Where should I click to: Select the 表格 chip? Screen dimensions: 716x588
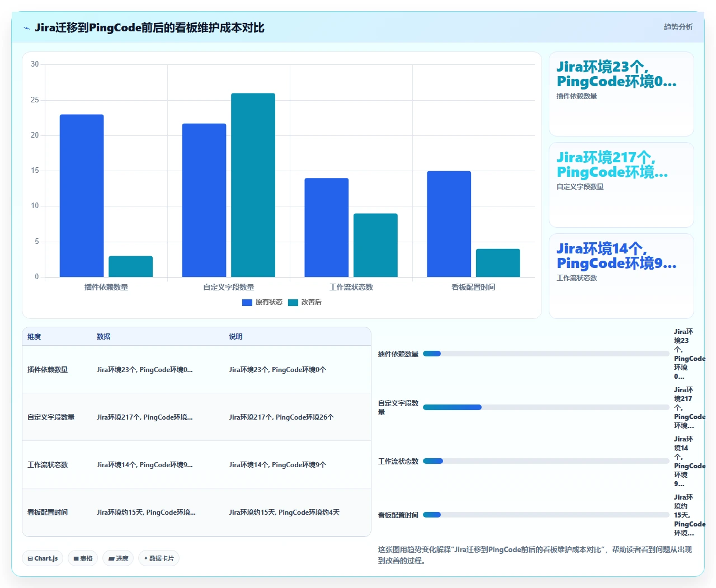pos(83,558)
